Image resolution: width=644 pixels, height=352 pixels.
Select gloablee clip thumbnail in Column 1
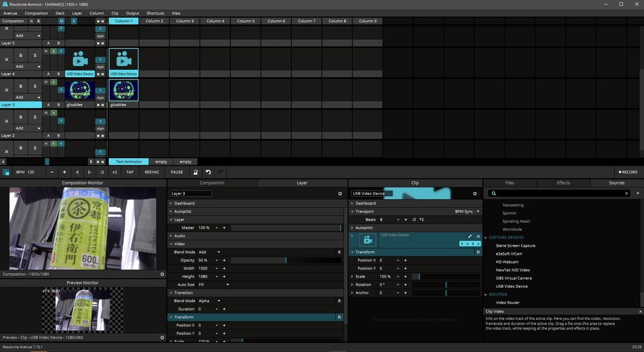coord(123,91)
